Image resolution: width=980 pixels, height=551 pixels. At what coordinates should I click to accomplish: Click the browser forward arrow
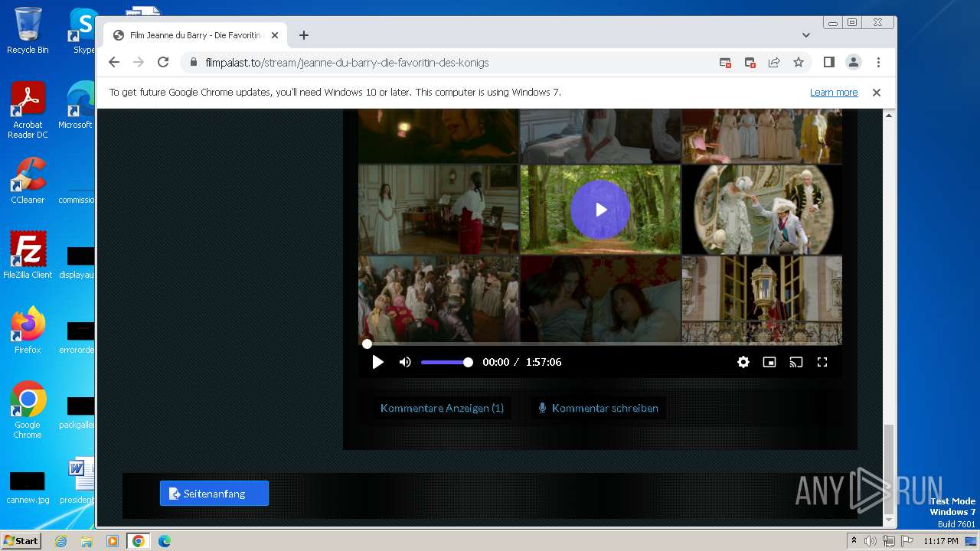coord(139,63)
